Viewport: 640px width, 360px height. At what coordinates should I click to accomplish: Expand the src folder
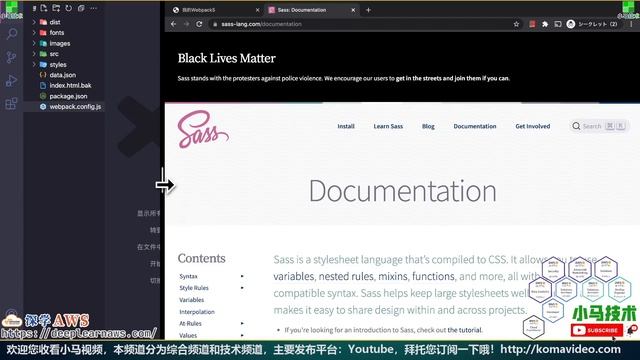[x=34, y=54]
